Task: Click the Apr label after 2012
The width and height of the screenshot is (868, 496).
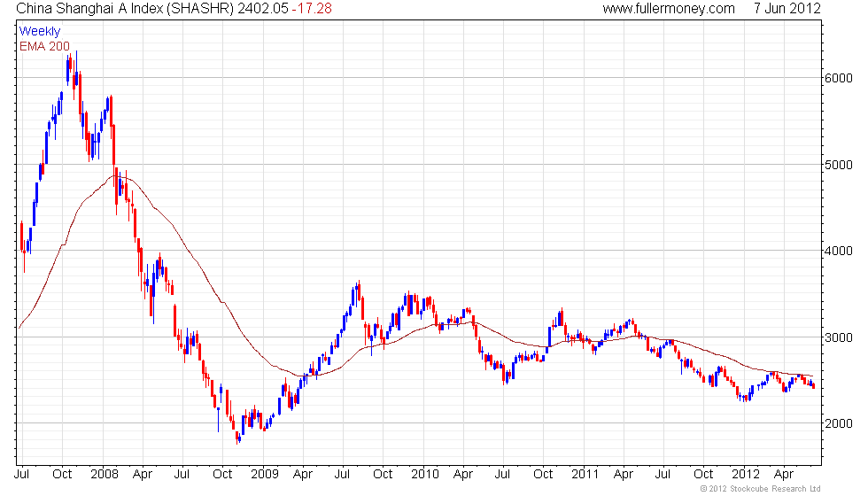Action: tap(783, 475)
